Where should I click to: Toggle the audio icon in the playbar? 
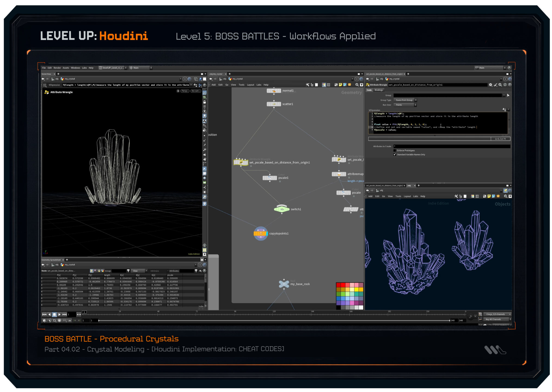tap(49, 320)
